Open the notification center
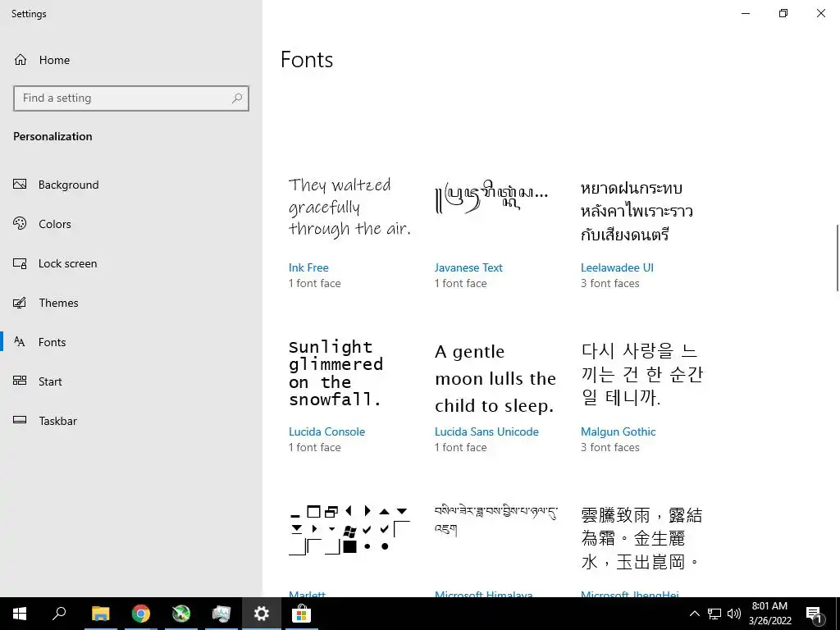This screenshot has width=840, height=630. (815, 614)
